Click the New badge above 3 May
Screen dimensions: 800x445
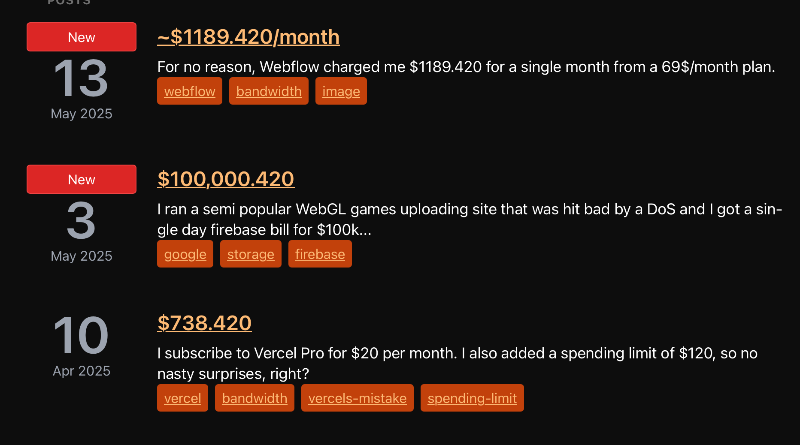[82, 179]
